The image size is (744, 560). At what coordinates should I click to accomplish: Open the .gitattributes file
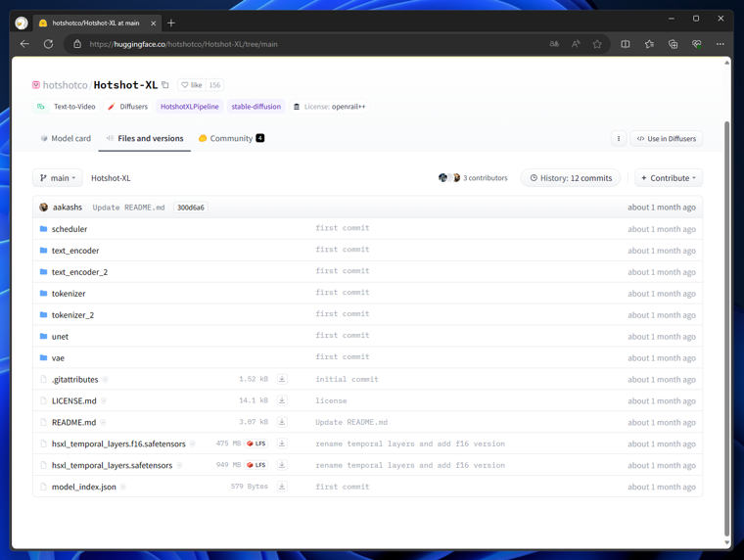click(75, 379)
